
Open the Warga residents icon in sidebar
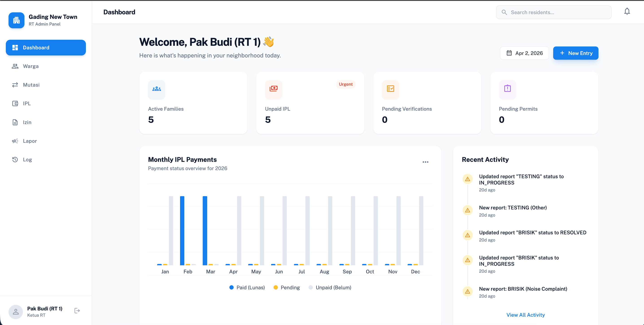tap(15, 66)
